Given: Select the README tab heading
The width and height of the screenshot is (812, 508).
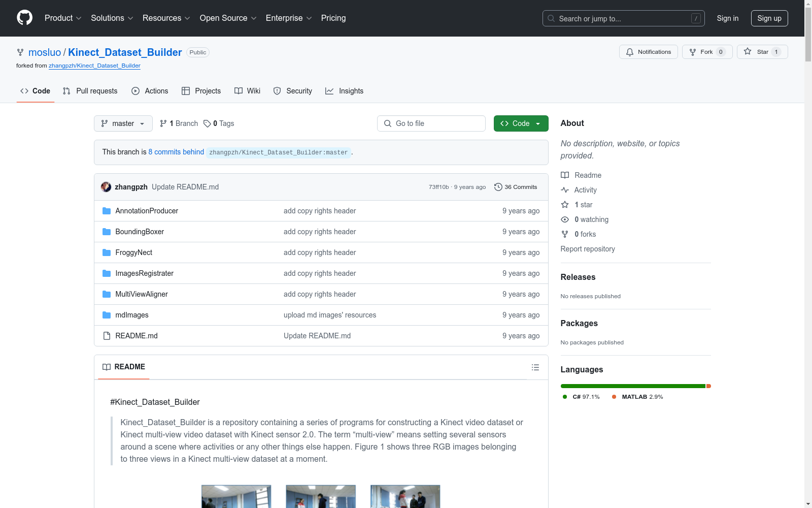Looking at the screenshot, I should point(124,367).
